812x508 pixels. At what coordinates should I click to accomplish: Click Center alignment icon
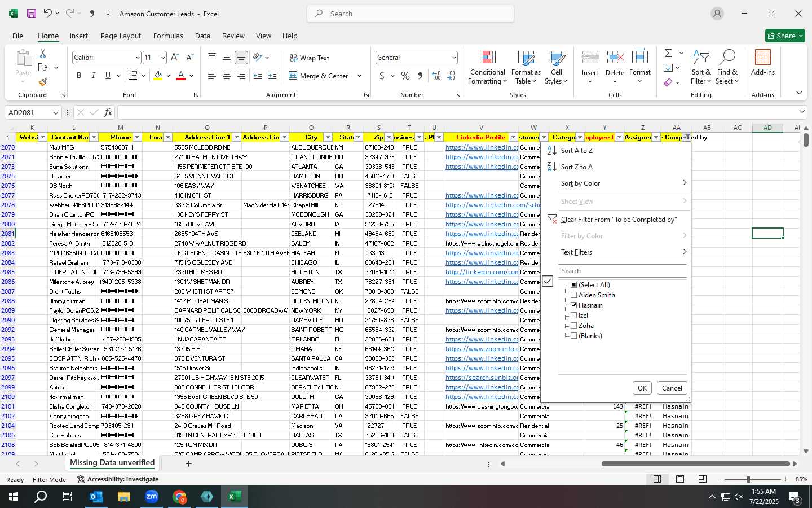tap(227, 76)
